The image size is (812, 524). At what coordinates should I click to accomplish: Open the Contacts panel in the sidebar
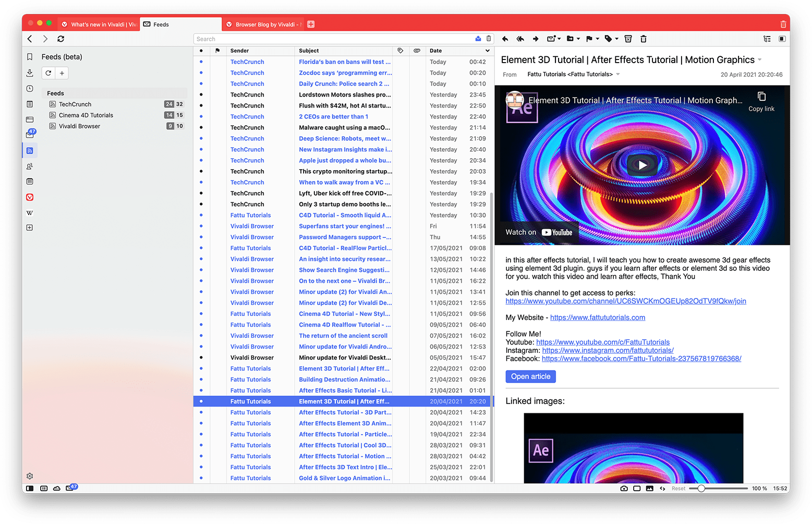click(x=30, y=165)
